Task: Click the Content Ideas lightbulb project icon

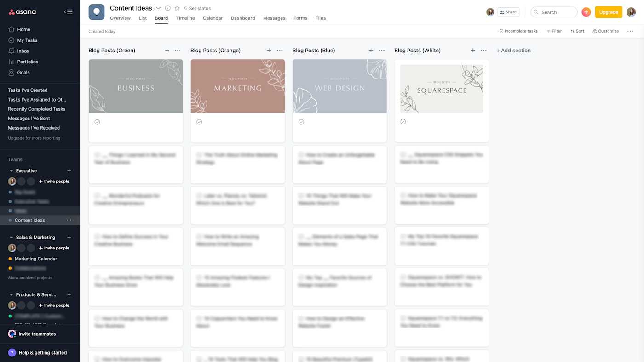Action: pyautogui.click(x=97, y=12)
